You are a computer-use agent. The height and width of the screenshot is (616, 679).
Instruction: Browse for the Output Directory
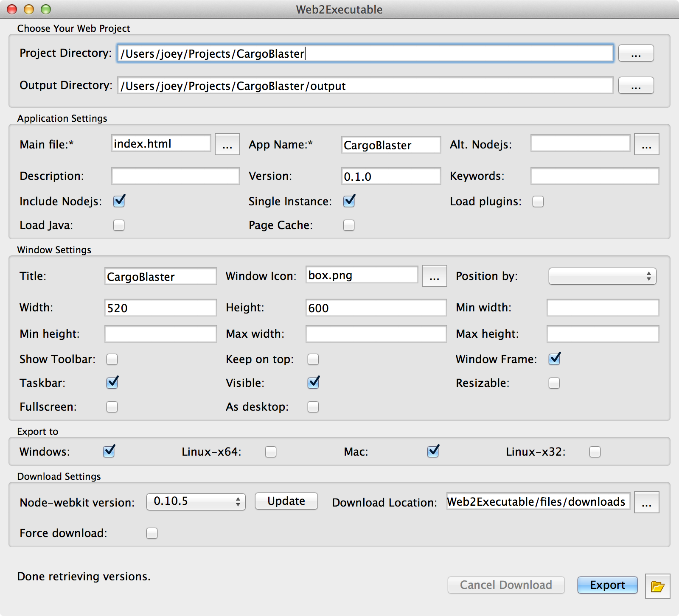[x=636, y=86]
